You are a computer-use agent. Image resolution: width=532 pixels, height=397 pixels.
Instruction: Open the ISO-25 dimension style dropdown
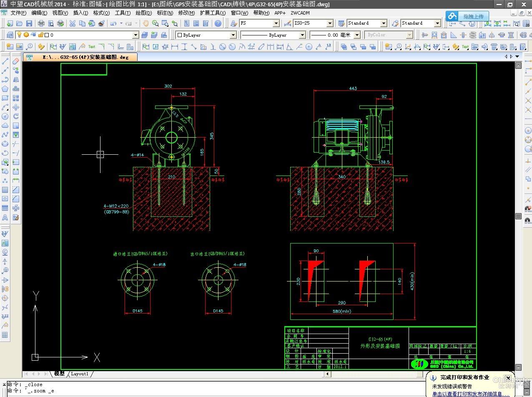point(330,23)
